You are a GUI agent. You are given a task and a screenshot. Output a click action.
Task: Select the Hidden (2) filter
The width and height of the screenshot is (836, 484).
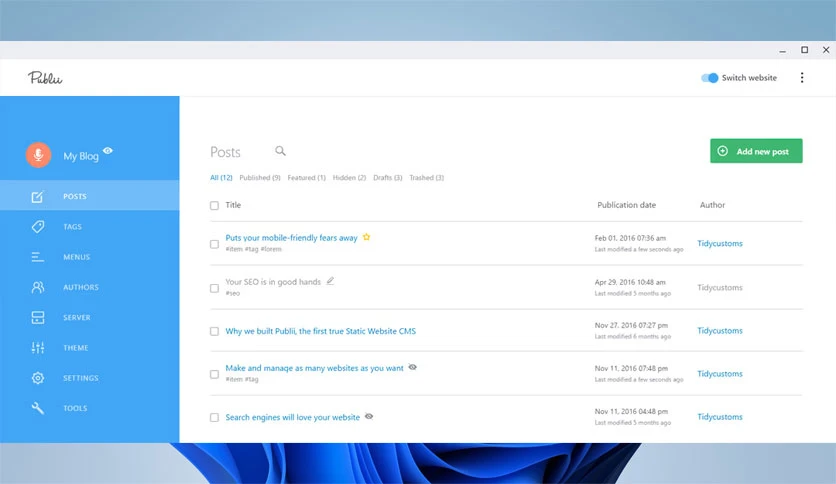349,178
